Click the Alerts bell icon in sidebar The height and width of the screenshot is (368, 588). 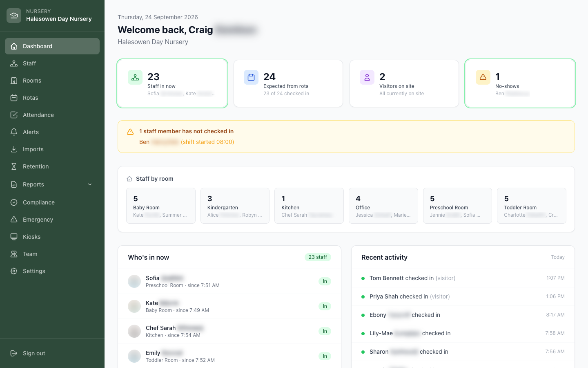coord(14,132)
